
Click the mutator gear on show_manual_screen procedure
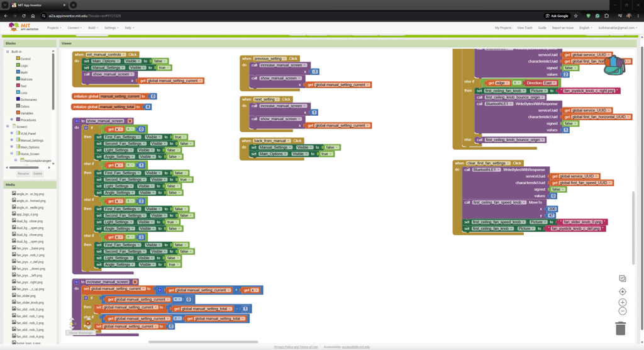coord(77,121)
